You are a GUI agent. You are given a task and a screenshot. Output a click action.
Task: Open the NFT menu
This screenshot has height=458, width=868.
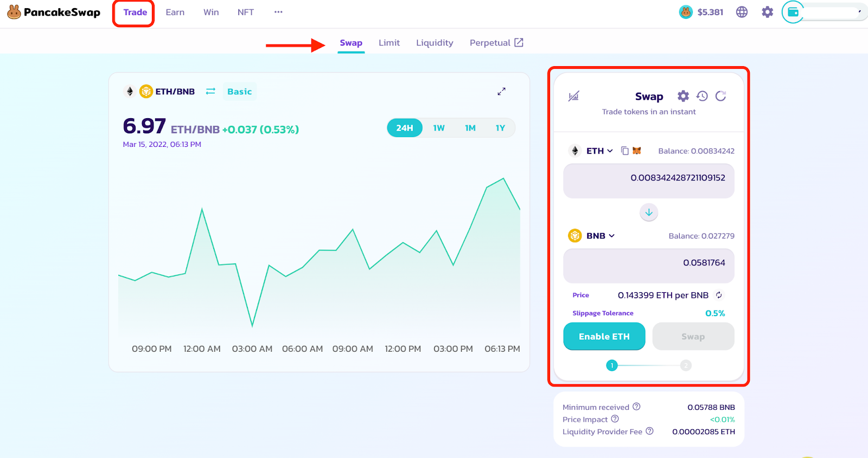[246, 12]
